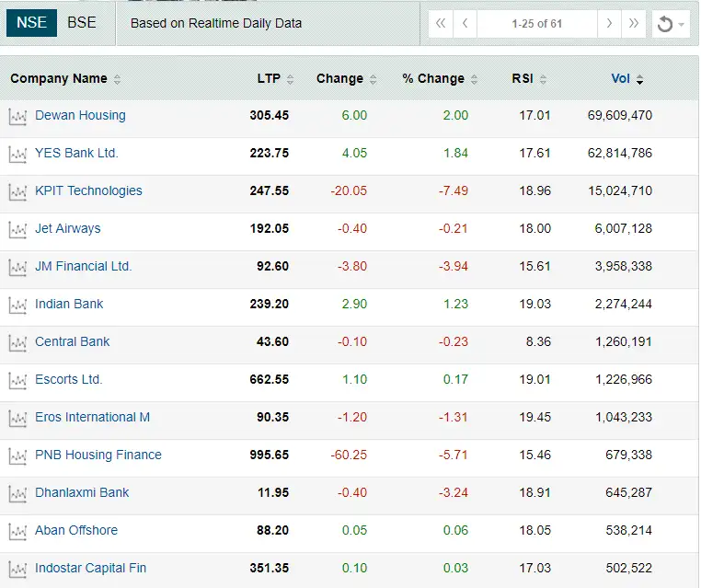Open chart icon for Dewan Housing
The image size is (701, 588).
pos(17,117)
